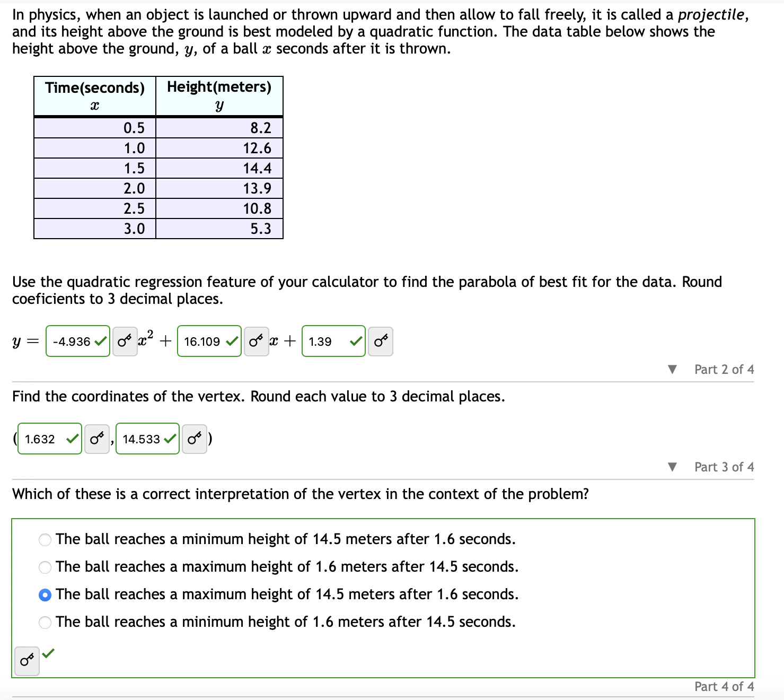Click the key icon beside the 16.109 coefficient
This screenshot has height=700, width=784.
pyautogui.click(x=256, y=342)
